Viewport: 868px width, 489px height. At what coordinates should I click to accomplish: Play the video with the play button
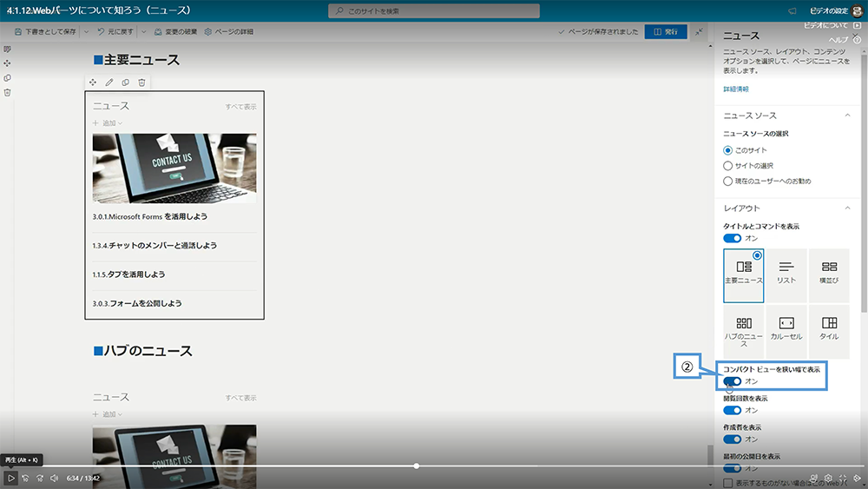(x=10, y=478)
